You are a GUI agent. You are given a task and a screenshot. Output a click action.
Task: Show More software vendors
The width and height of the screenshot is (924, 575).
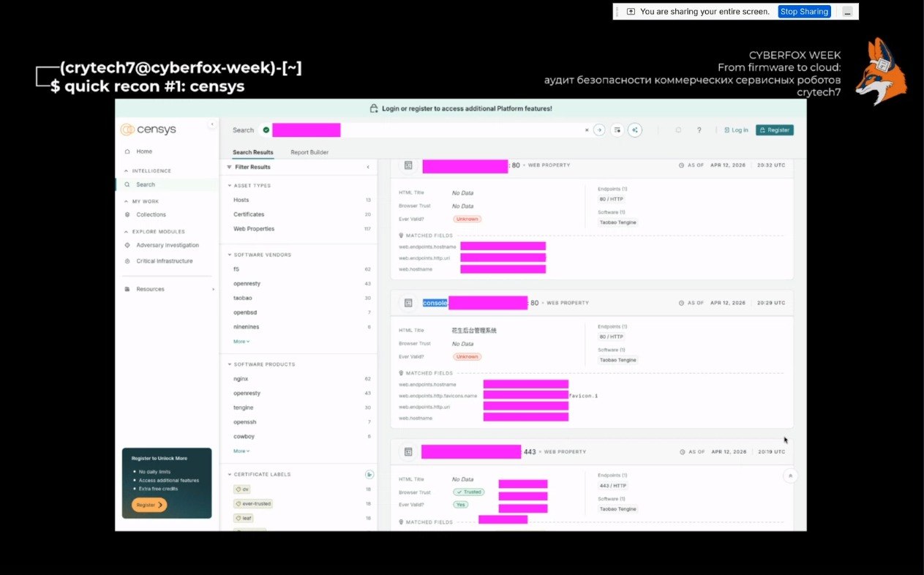[x=241, y=342]
